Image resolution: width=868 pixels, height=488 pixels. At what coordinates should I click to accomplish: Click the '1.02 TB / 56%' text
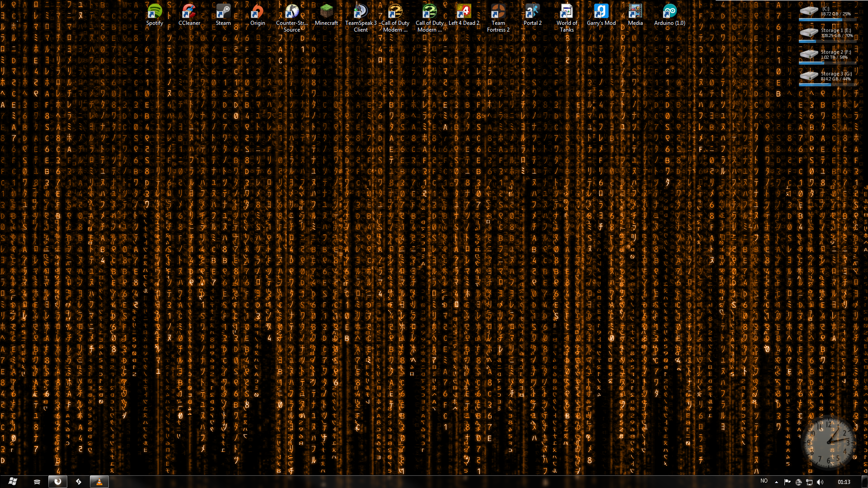click(x=835, y=57)
